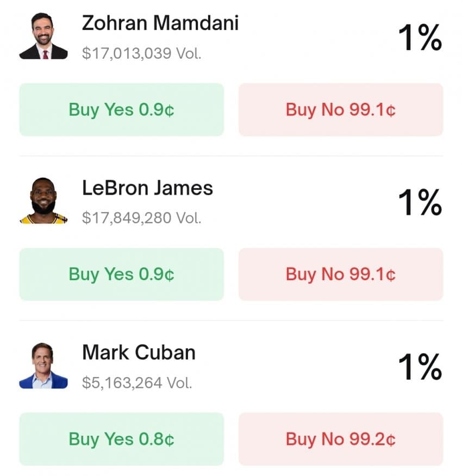Click the $17,013,039 Vol. text
Image resolution: width=462 pixels, height=476 pixels.
[x=141, y=53]
